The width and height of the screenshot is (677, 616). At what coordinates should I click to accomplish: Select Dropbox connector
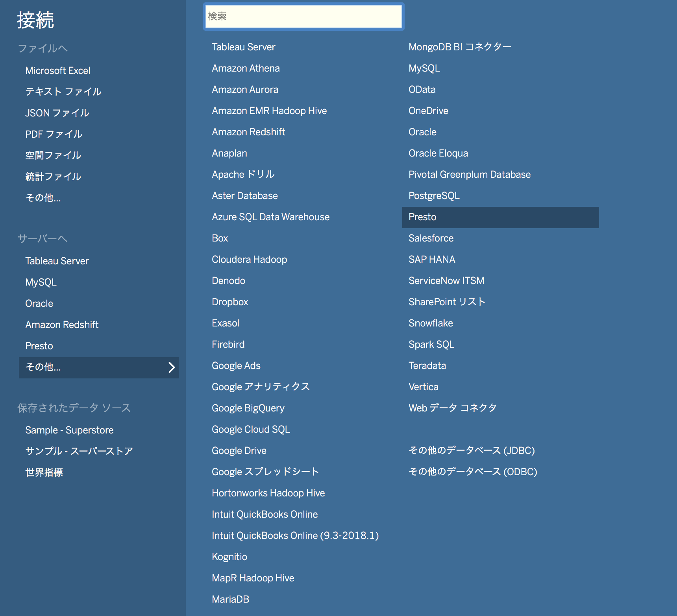230,302
